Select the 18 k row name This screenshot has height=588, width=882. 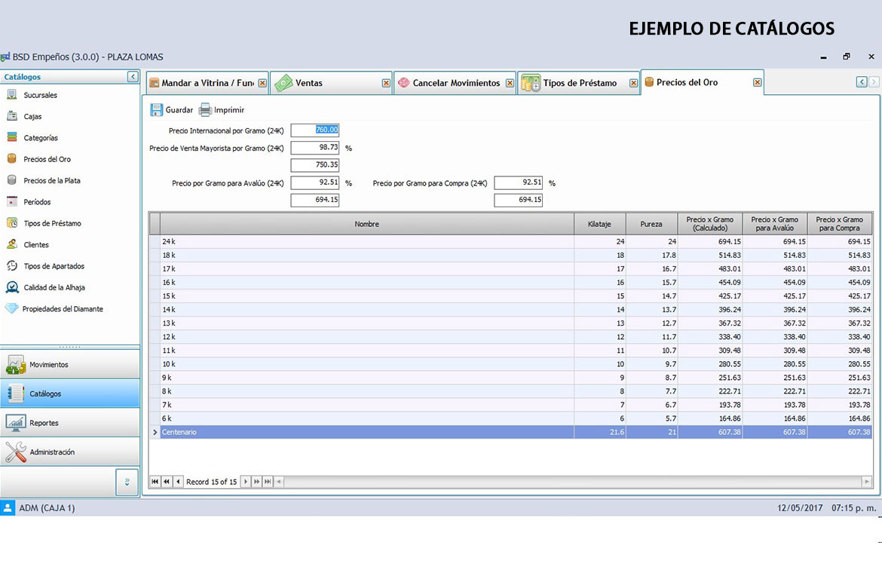click(169, 255)
